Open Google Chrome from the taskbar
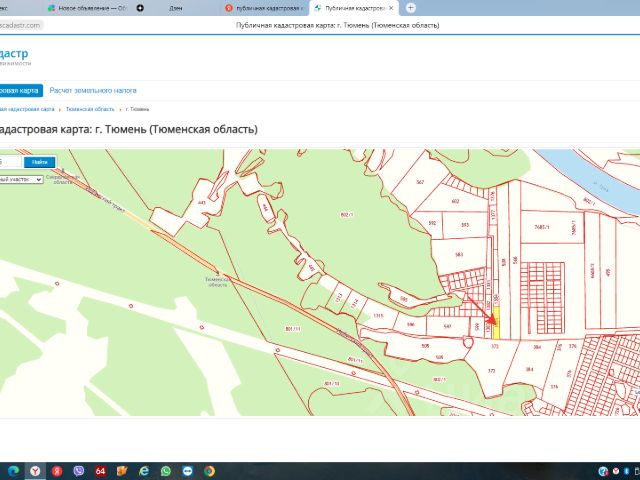640x480 pixels. click(209, 470)
